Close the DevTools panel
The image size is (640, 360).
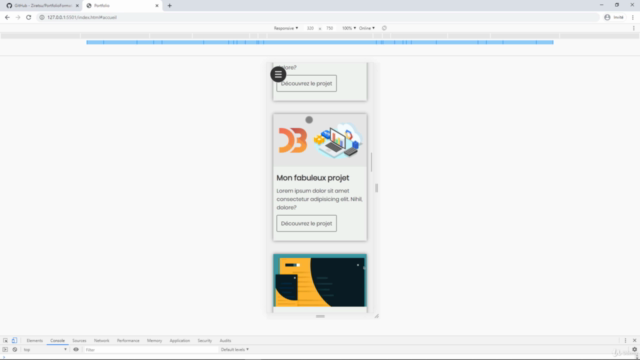click(x=634, y=340)
